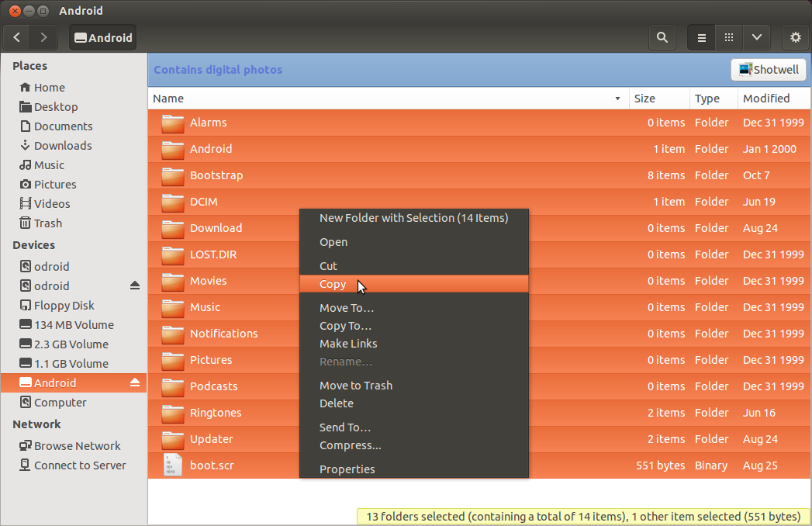812x526 pixels.
Task: Launch Shotwell with the suggested button
Action: pyautogui.click(x=768, y=69)
